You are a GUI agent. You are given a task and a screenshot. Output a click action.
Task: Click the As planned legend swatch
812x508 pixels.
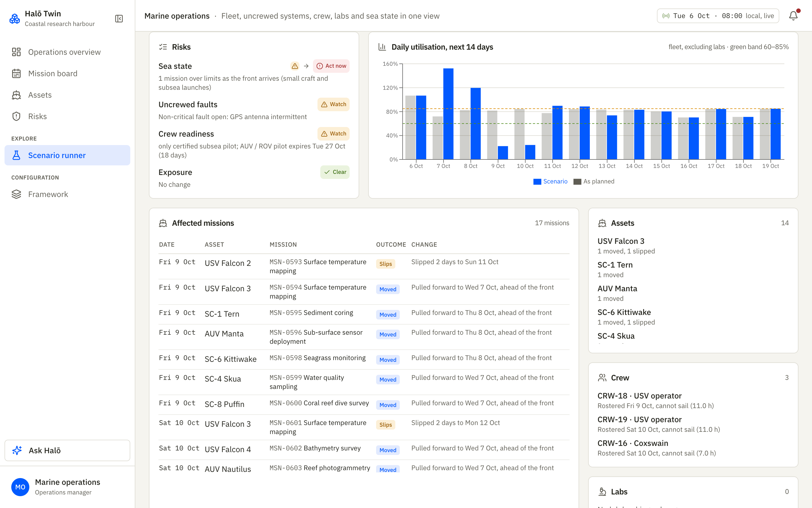(x=577, y=181)
